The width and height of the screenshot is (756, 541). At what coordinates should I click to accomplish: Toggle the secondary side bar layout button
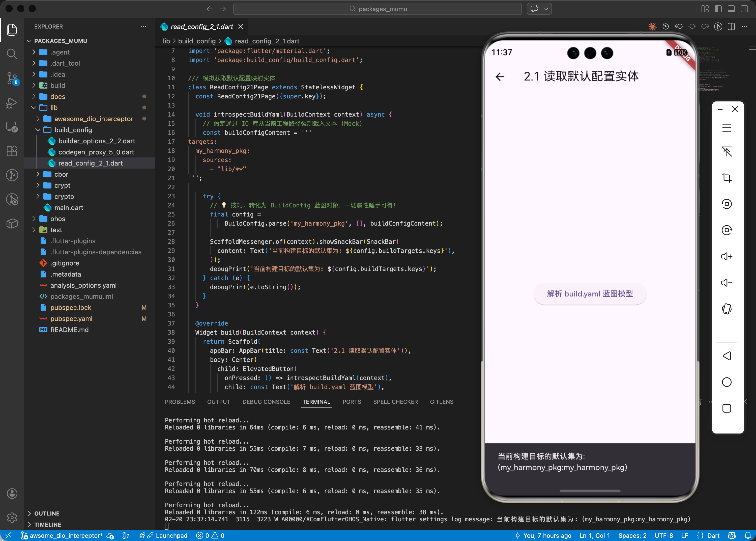tap(744, 9)
